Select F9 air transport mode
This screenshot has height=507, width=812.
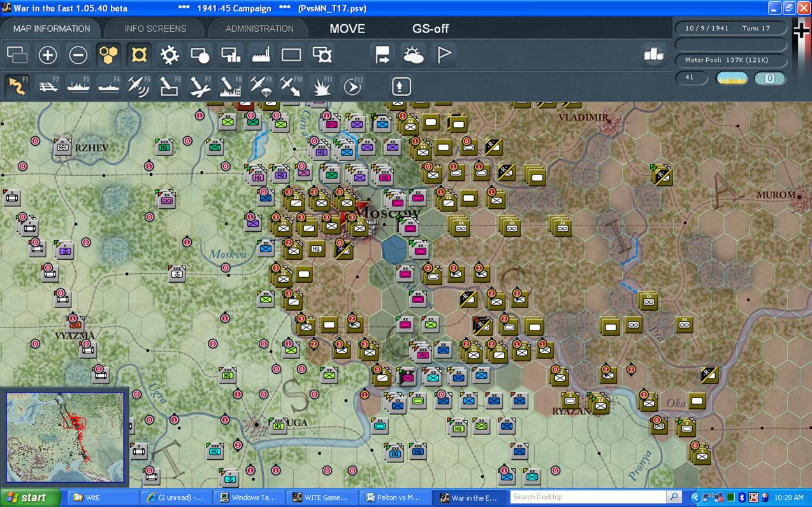click(x=261, y=86)
